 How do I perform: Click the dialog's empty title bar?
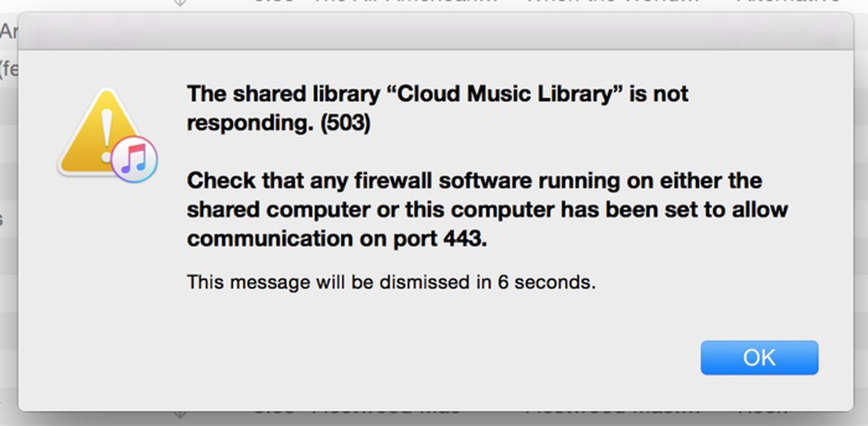point(434,31)
